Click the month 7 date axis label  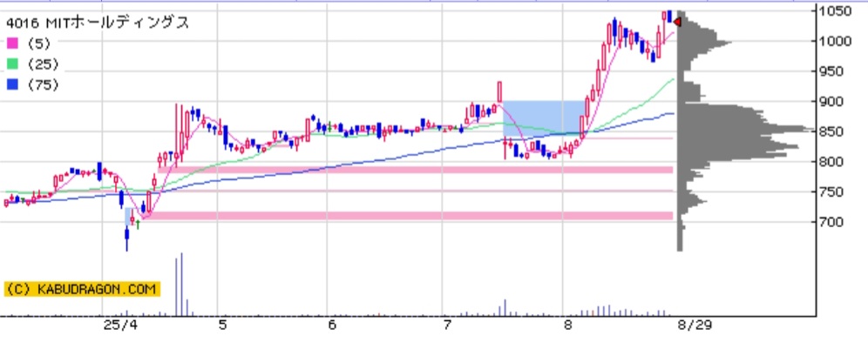(447, 326)
